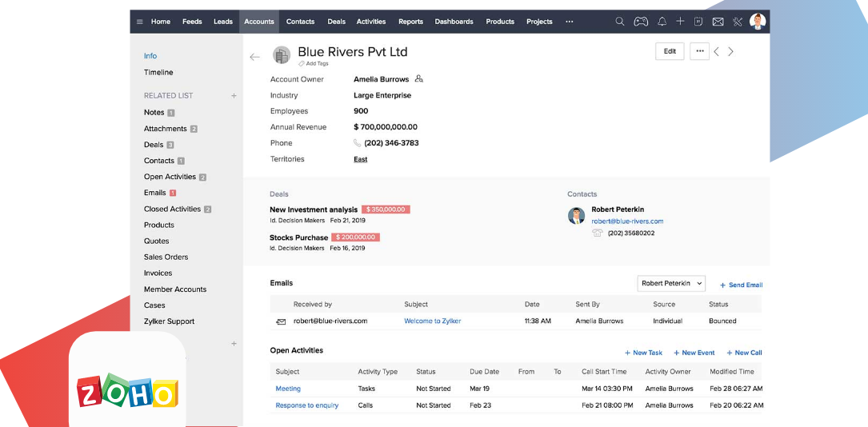
Task: Open the notifications bell icon
Action: [x=662, y=22]
